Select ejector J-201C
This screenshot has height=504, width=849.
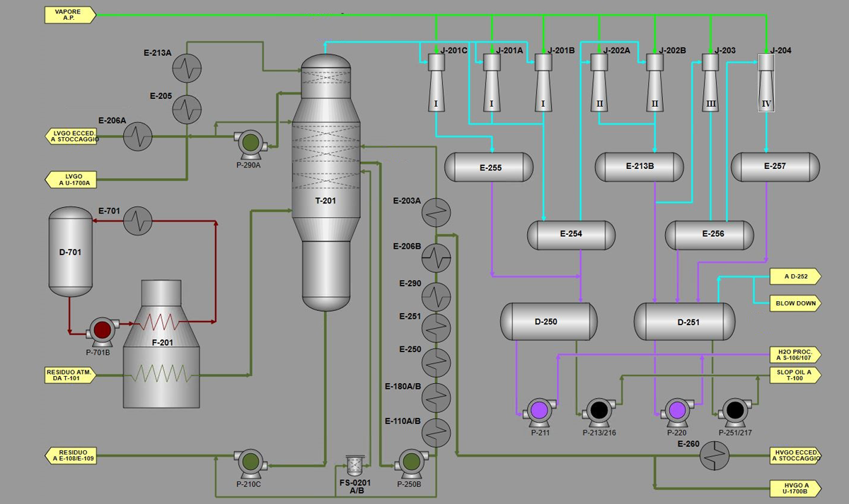point(436,82)
